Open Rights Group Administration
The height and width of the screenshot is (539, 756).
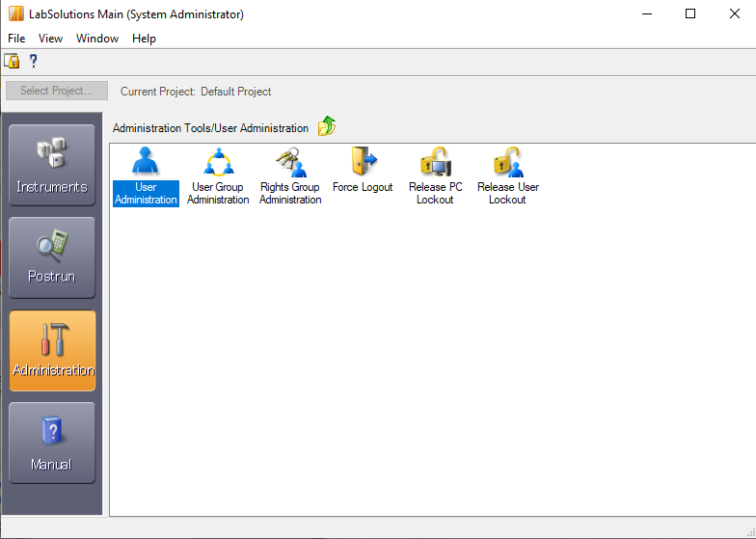290,176
